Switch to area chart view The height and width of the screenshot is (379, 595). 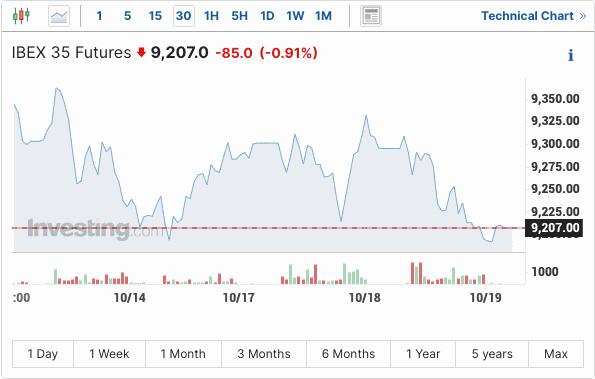59,16
